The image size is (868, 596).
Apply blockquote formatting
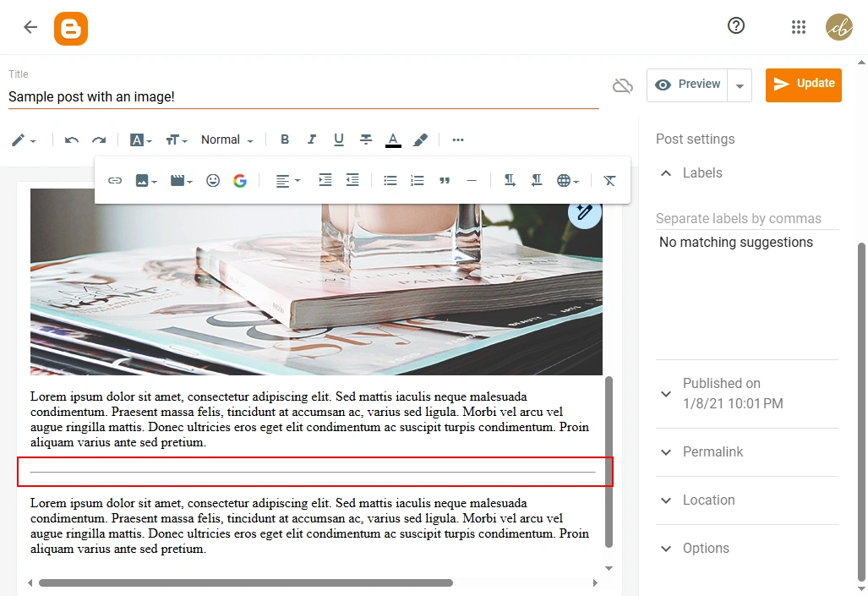pyautogui.click(x=445, y=180)
